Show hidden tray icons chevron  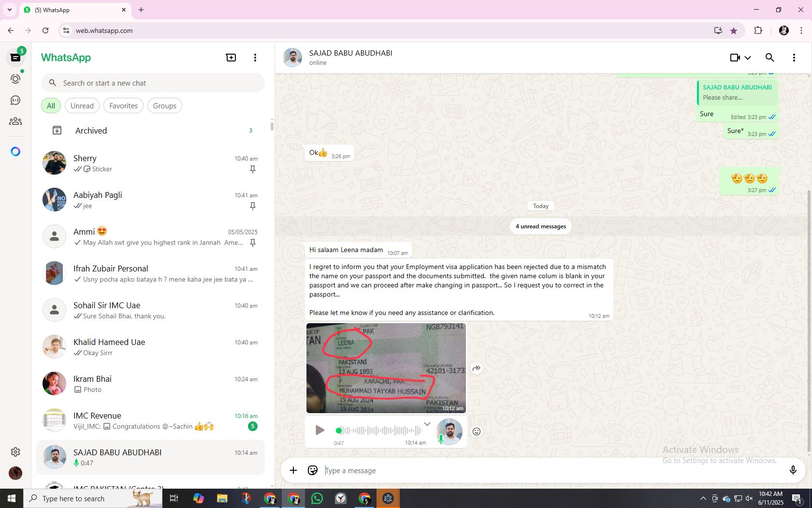[703, 498]
